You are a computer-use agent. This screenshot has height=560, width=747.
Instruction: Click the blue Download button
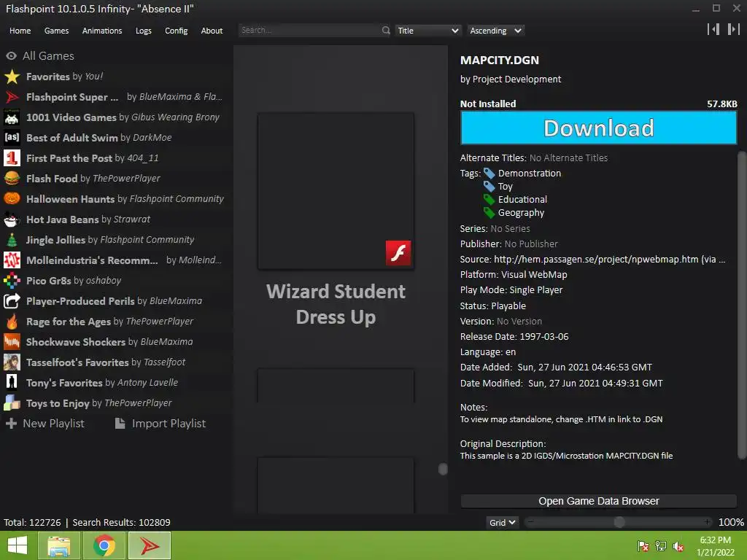tap(598, 128)
